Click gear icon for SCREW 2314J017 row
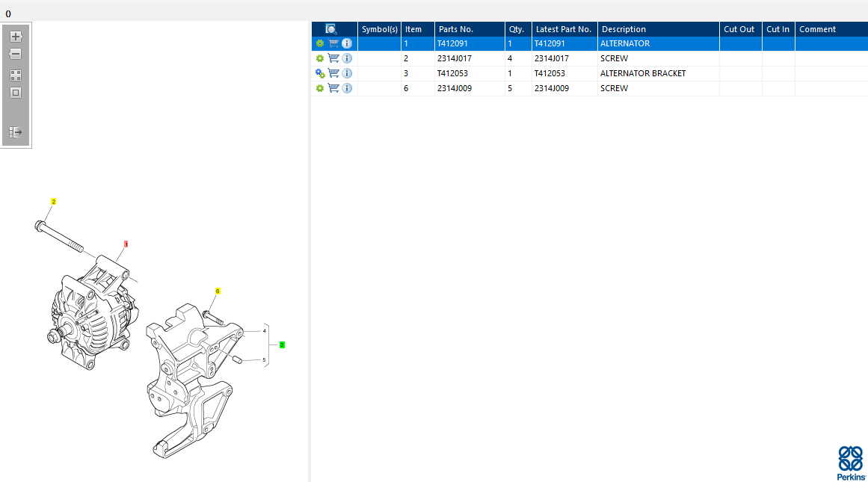 click(x=319, y=58)
